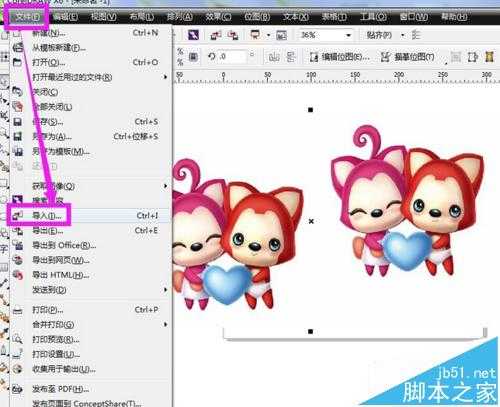500x407 pixels.
Task: Click the Edit Bitmap (编辑位图) button
Action: point(339,57)
